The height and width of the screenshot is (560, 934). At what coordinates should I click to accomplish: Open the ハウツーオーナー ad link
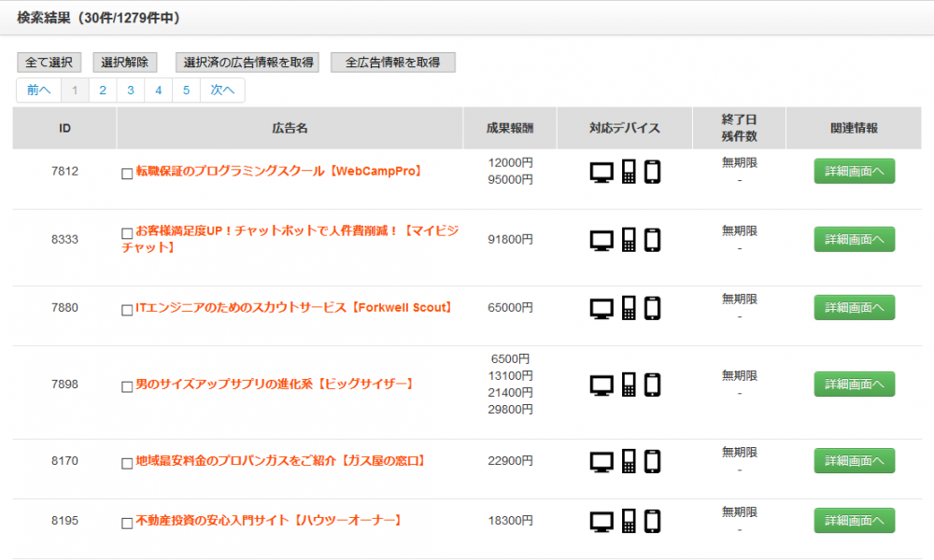click(269, 521)
